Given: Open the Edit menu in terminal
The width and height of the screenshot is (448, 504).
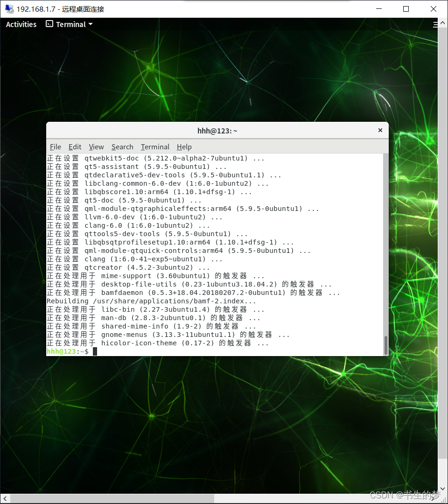Looking at the screenshot, I should [x=75, y=147].
